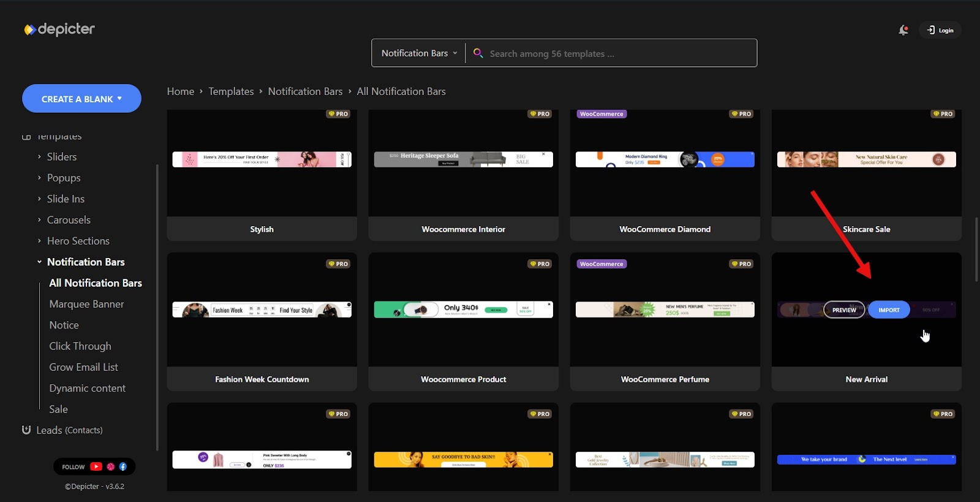Click the Leads magnet icon

(x=26, y=430)
